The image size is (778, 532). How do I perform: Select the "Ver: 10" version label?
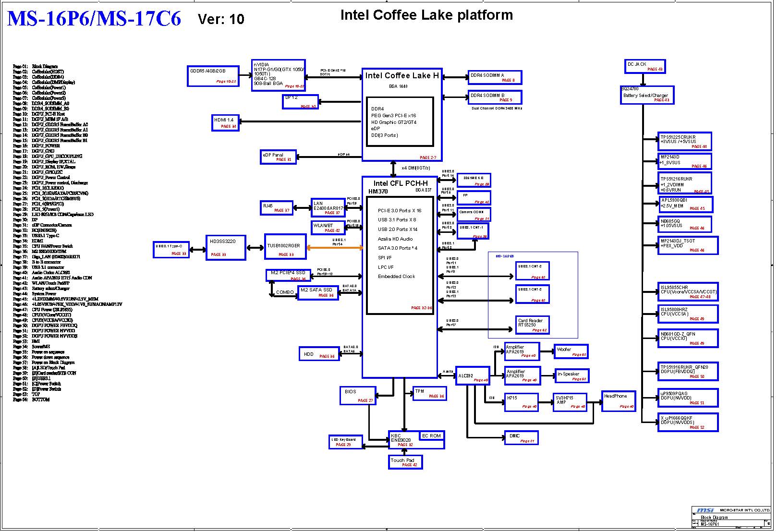221,19
